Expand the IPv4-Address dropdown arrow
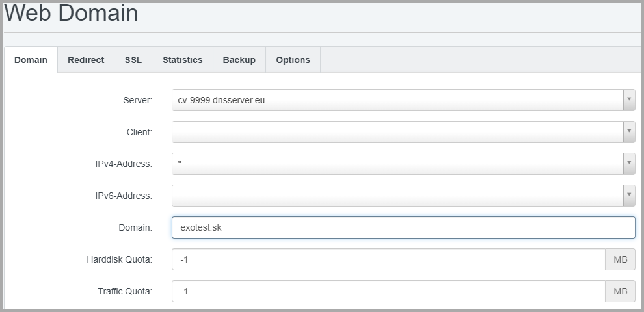 [x=629, y=164]
